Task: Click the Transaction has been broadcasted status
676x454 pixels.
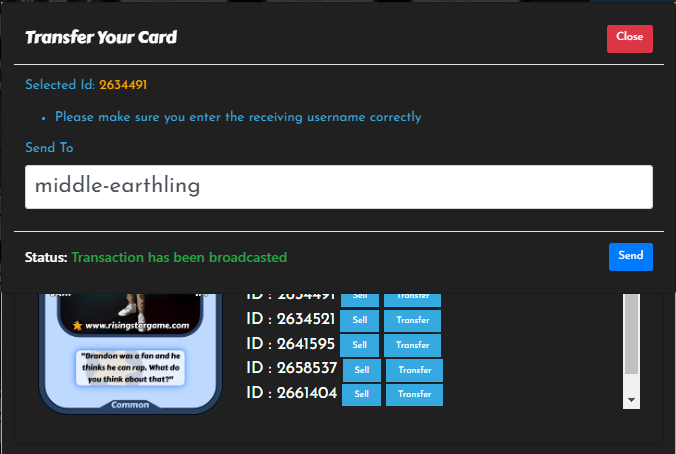Action: 179,257
